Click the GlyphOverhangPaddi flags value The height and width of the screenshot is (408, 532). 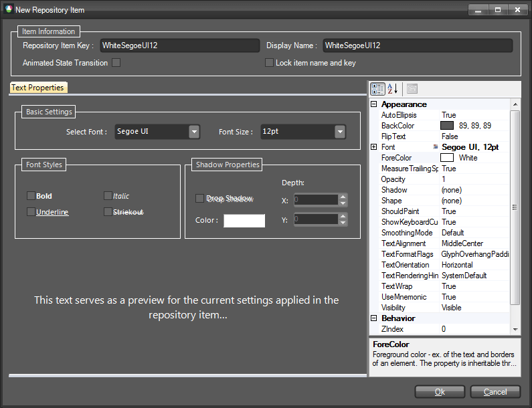tap(475, 254)
